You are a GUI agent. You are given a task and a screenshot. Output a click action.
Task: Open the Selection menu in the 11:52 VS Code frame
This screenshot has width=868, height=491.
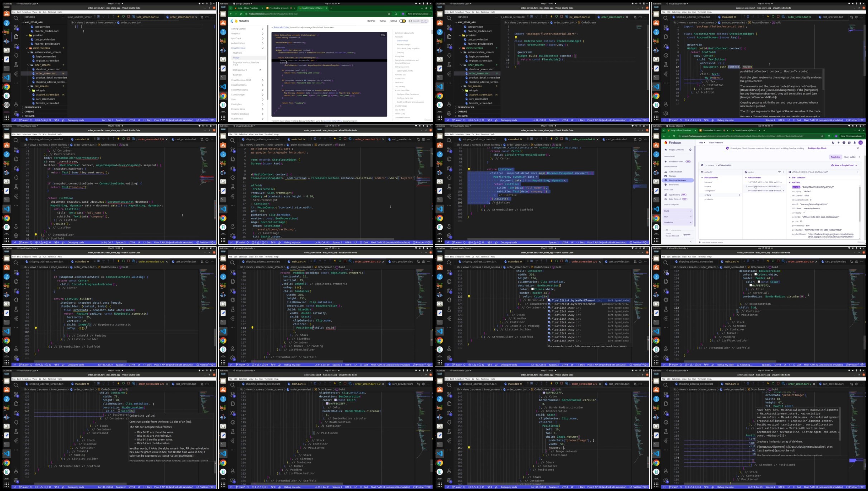pyautogui.click(x=26, y=12)
